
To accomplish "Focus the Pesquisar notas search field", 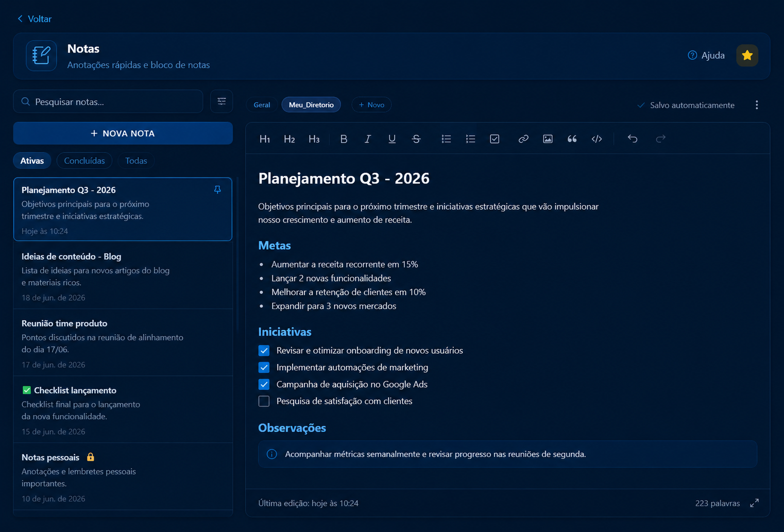I will click(108, 101).
